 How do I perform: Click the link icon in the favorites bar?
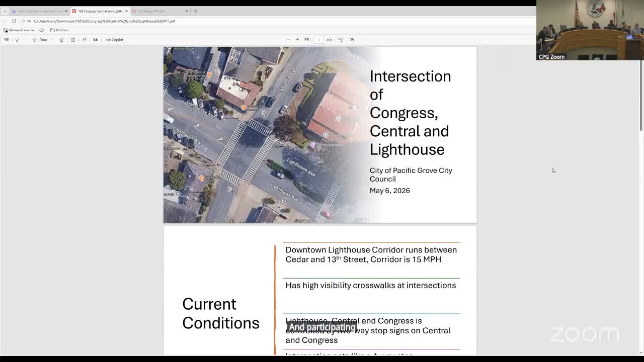click(42, 30)
